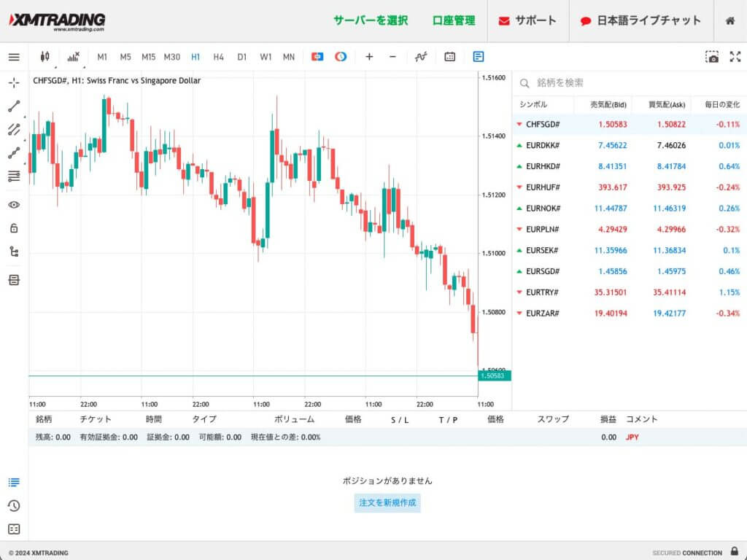The height and width of the screenshot is (560, 747).
Task: Open the Fibonacci retracement tool
Action: pos(14,176)
